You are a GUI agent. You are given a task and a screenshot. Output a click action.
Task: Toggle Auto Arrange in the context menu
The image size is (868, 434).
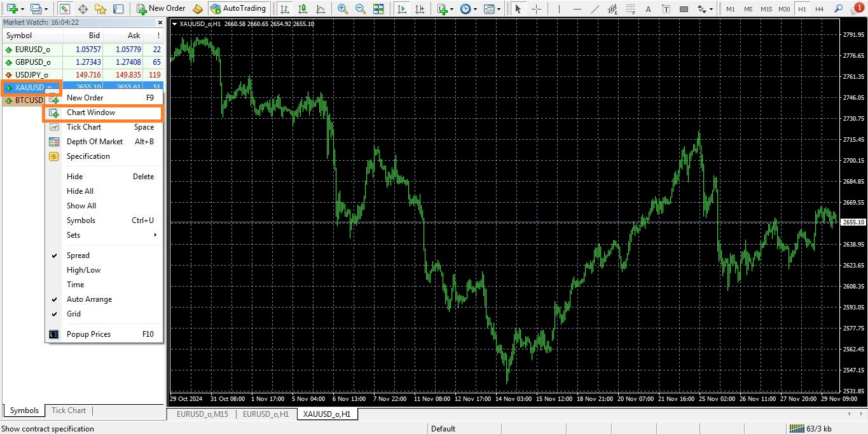point(89,299)
